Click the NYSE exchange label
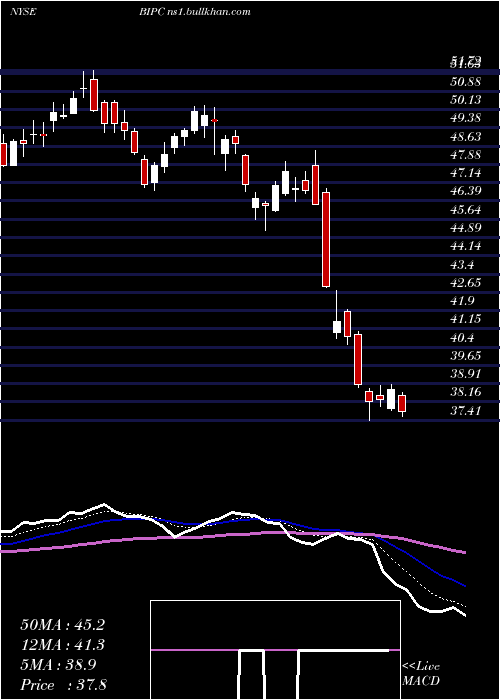 [x=22, y=12]
